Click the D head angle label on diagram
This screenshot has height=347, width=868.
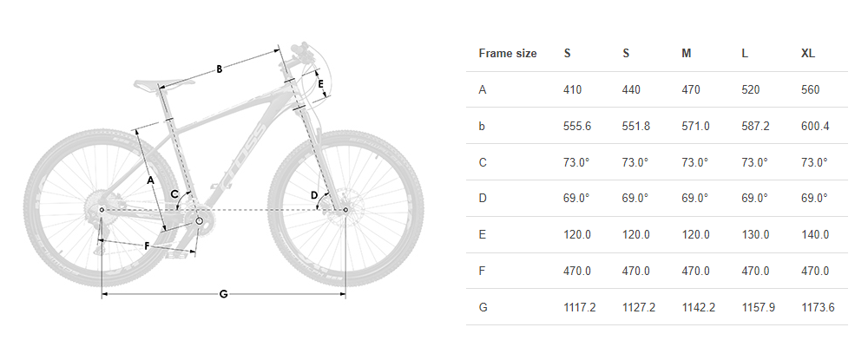[314, 195]
